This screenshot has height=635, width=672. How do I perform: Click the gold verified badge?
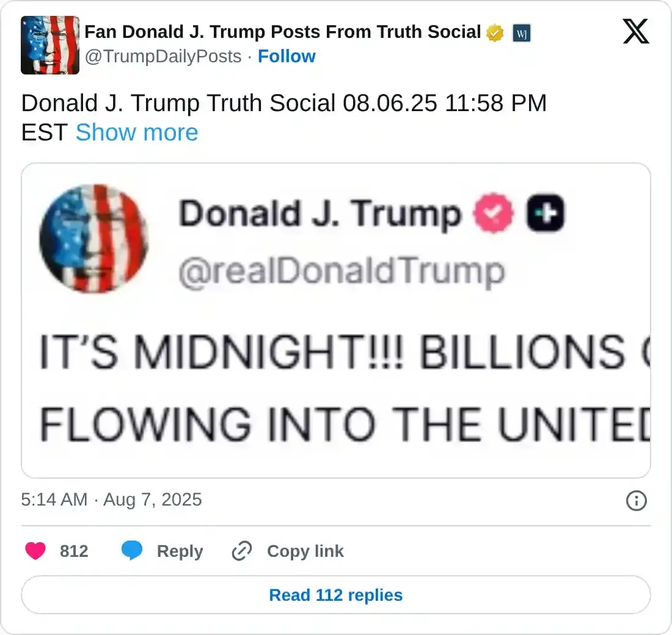[x=495, y=33]
